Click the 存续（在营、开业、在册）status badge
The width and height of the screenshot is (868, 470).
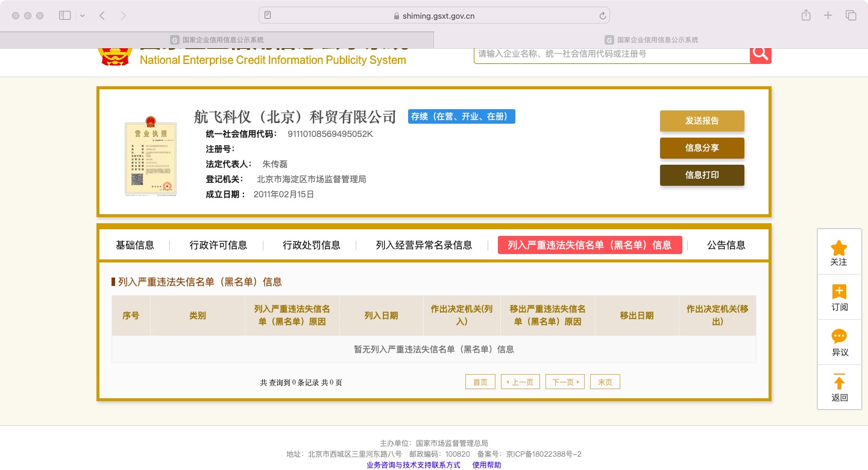462,116
